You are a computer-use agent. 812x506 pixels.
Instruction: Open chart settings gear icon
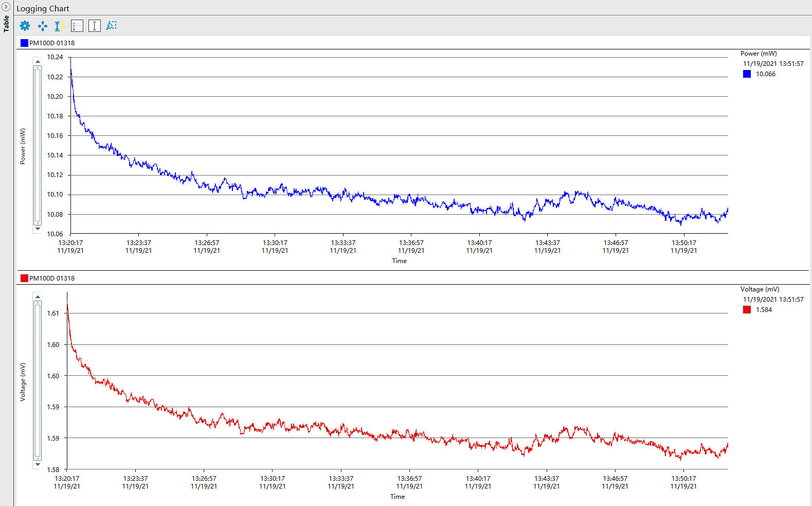[x=25, y=26]
